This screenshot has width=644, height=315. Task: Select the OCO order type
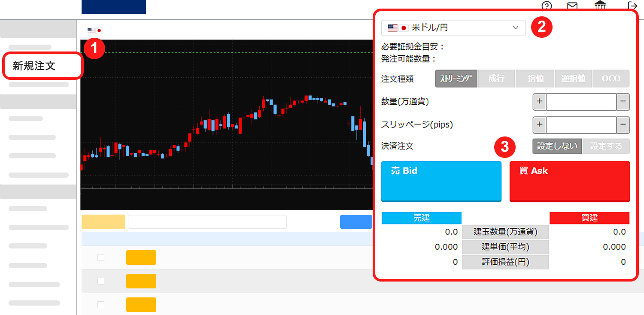tap(611, 79)
